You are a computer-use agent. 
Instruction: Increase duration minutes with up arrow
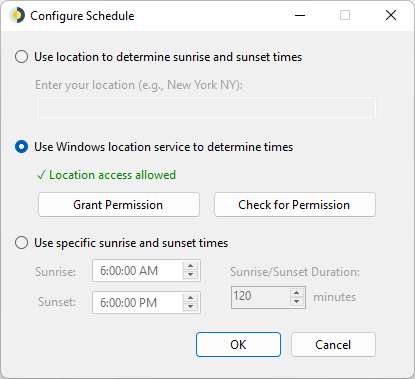[296, 293]
